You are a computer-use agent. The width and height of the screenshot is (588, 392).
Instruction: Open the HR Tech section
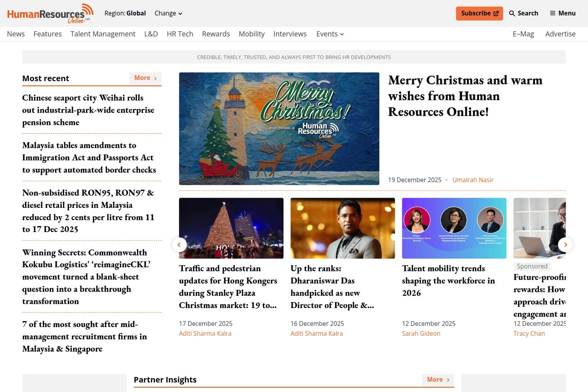180,34
